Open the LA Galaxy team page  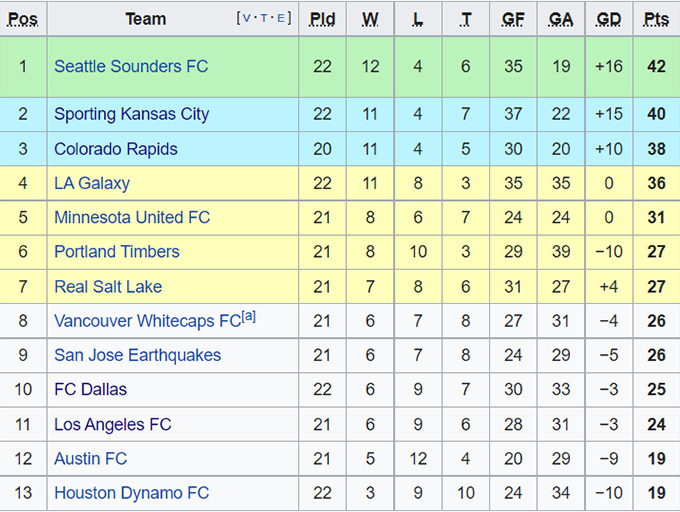[92, 183]
